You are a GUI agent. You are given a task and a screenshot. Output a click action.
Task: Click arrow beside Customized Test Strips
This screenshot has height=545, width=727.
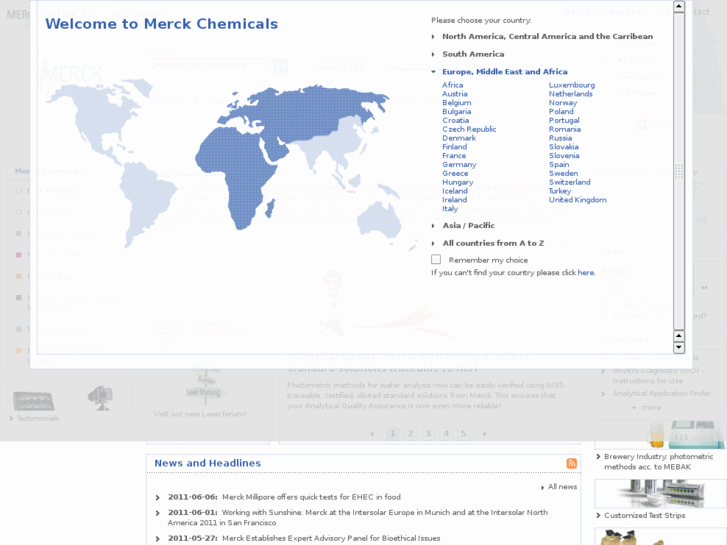point(599,516)
